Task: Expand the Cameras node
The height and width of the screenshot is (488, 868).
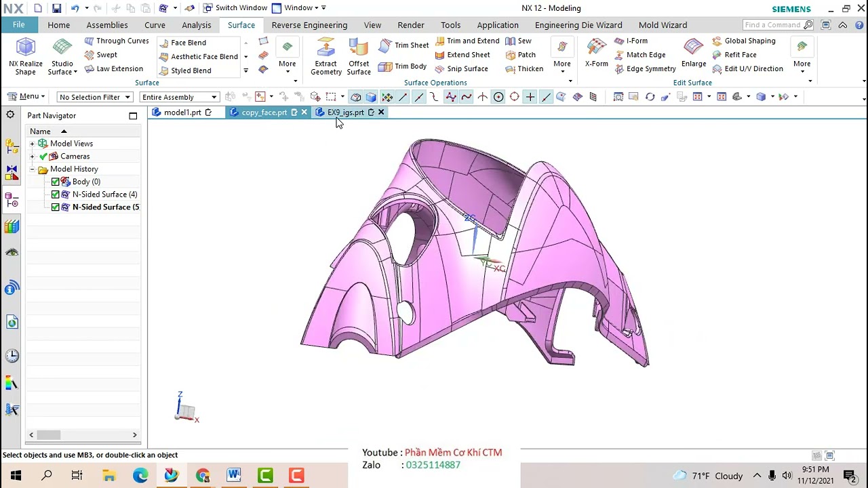Action: click(x=32, y=157)
